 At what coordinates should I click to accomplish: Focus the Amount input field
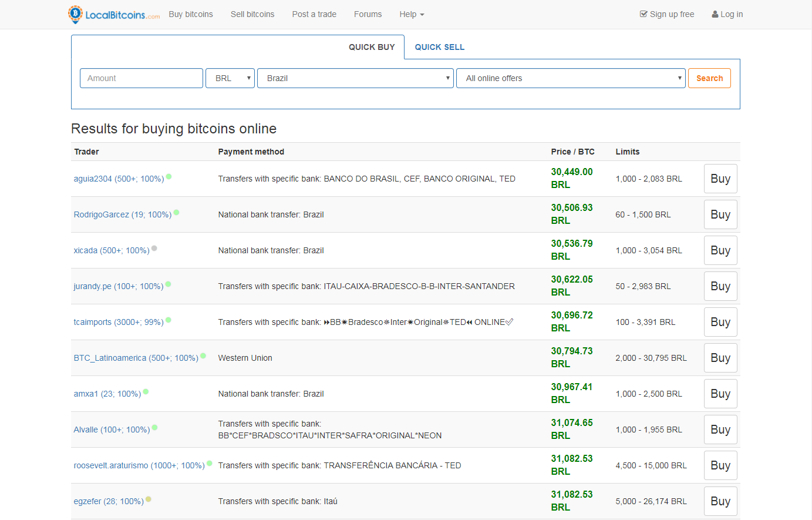coord(141,78)
